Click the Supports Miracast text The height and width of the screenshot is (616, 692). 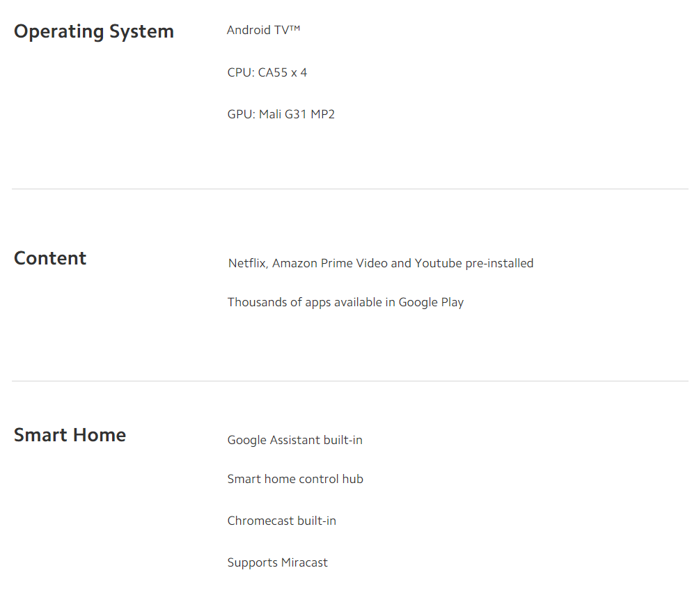[x=277, y=562]
